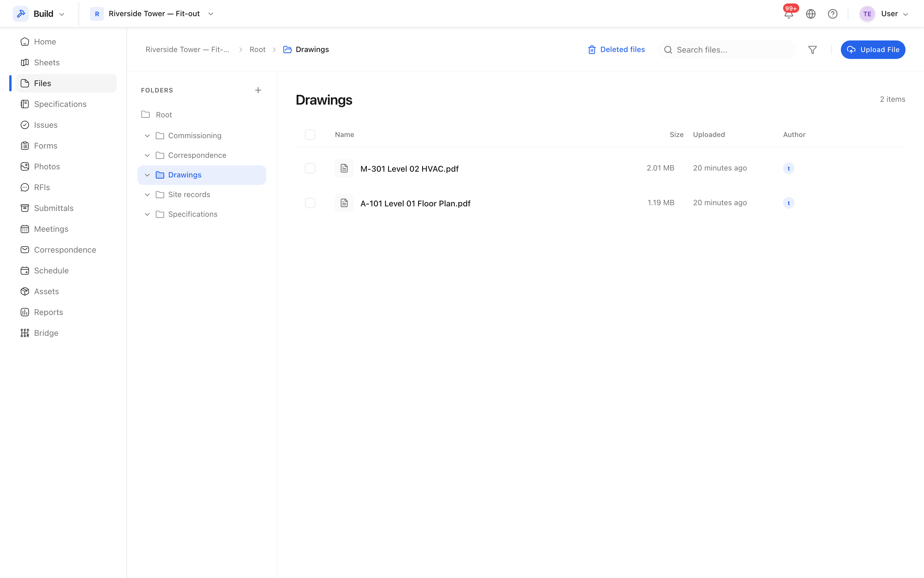Click file icon for M-301 Level 02 HVAC.pdf
This screenshot has height=578, width=924.
[344, 168]
